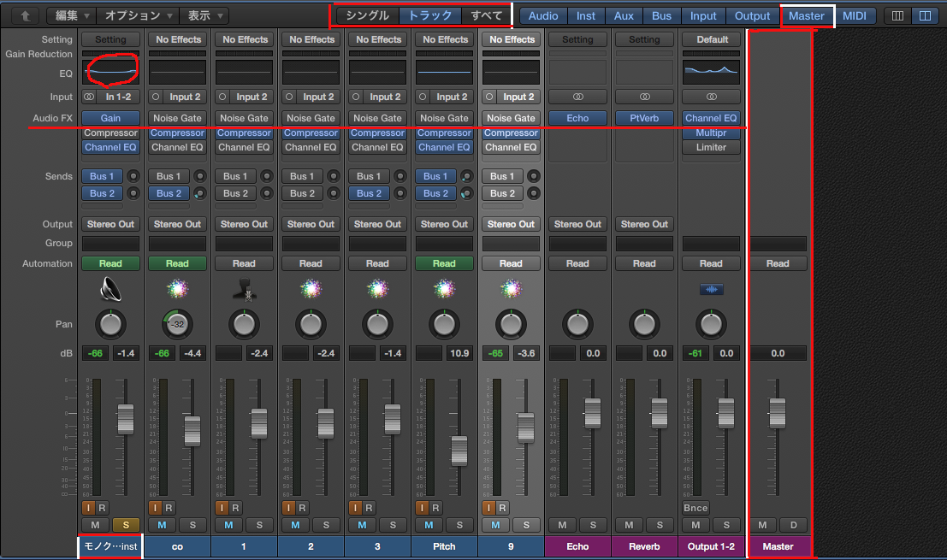Unsolo the モノク inst channel
The height and width of the screenshot is (560, 947).
tap(126, 525)
